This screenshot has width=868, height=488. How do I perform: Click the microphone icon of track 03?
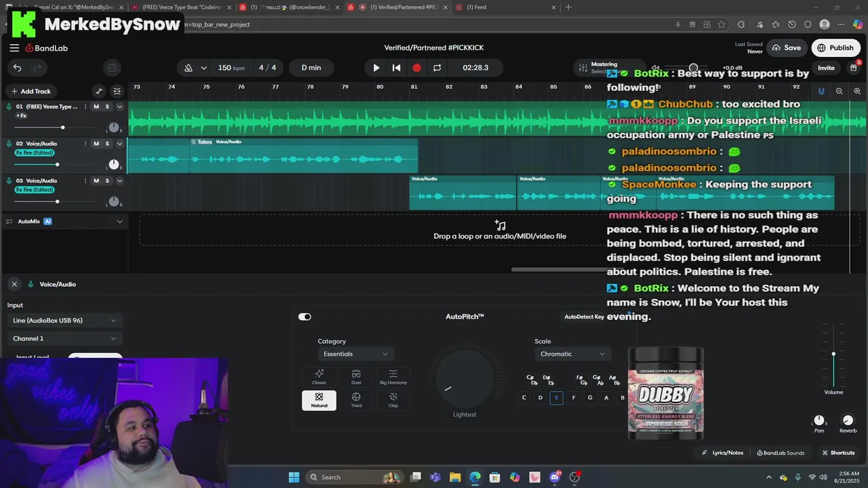coord(9,181)
